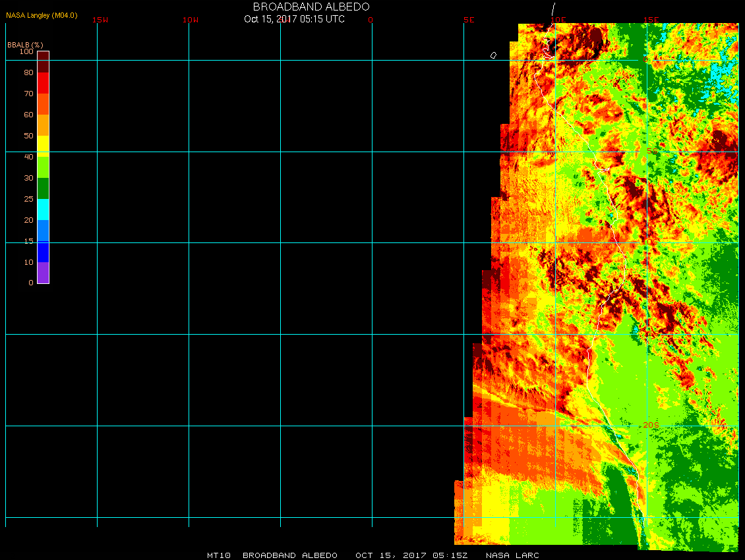This screenshot has height=560, width=745.
Task: Click the 5E longitude label
Action: (469, 20)
